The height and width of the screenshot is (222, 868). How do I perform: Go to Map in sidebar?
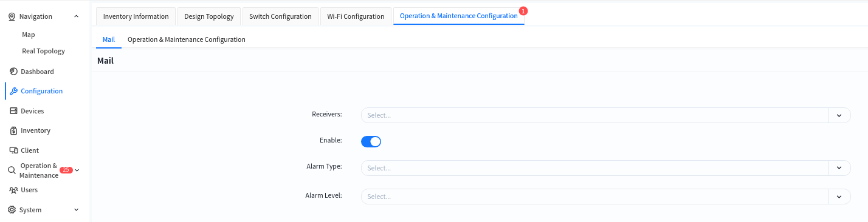(x=29, y=35)
